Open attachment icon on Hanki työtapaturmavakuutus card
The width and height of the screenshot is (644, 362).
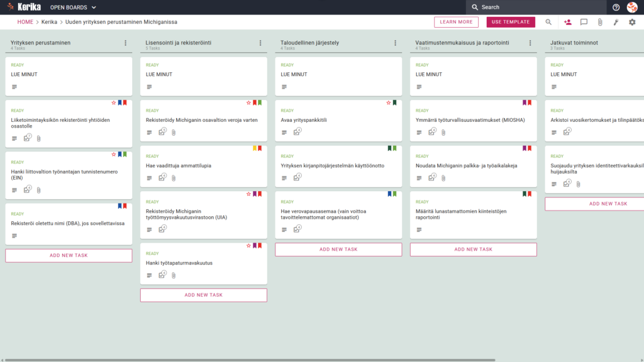pos(174,275)
